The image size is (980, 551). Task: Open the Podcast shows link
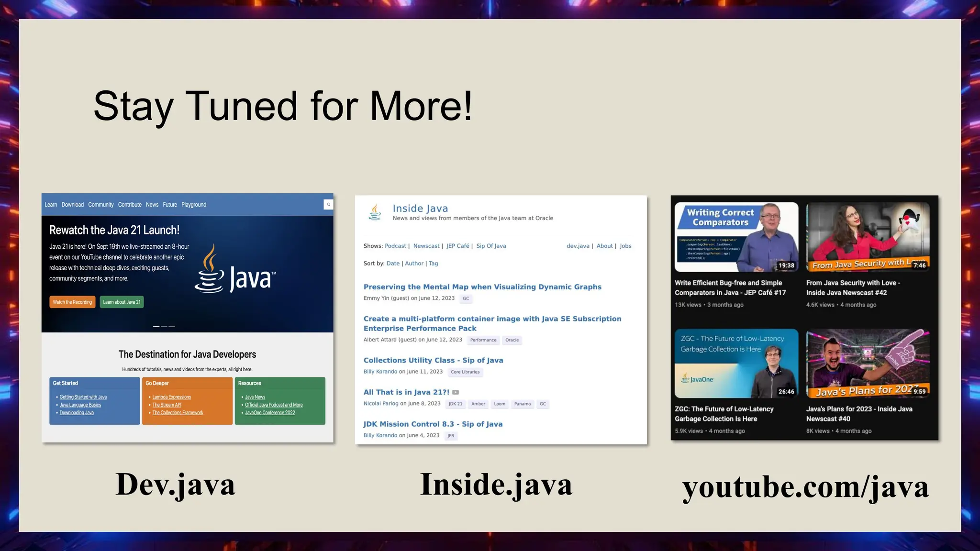(x=395, y=246)
